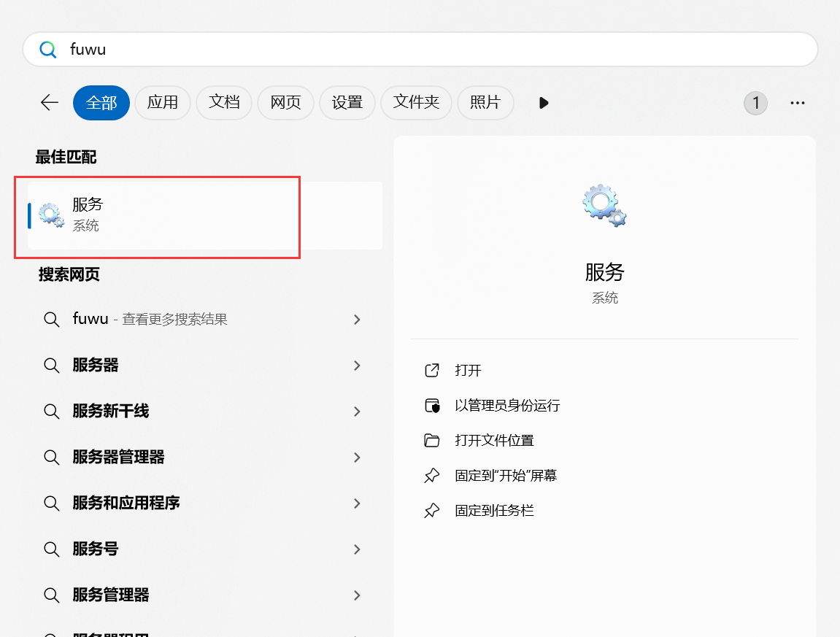Image resolution: width=840 pixels, height=637 pixels.
Task: Expand the 服务器 suggestion chevron
Action: tap(357, 366)
